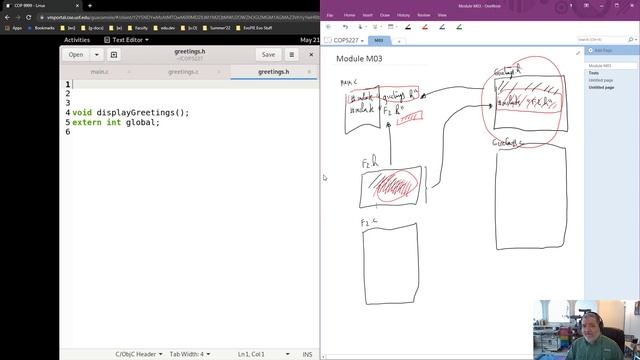Open OneNote ribbon display options icon
Screen dimensions: 640x360
point(586,6)
